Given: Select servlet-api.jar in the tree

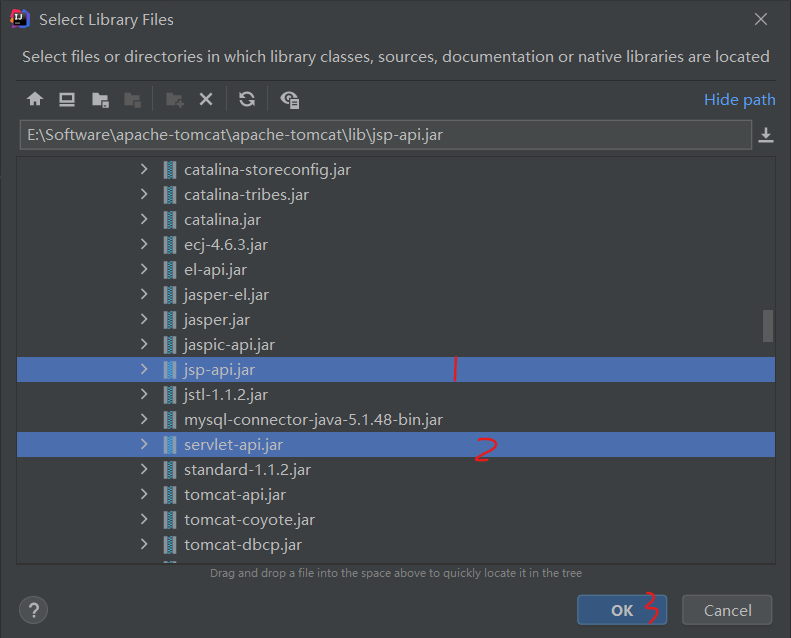Looking at the screenshot, I should pyautogui.click(x=396, y=444).
